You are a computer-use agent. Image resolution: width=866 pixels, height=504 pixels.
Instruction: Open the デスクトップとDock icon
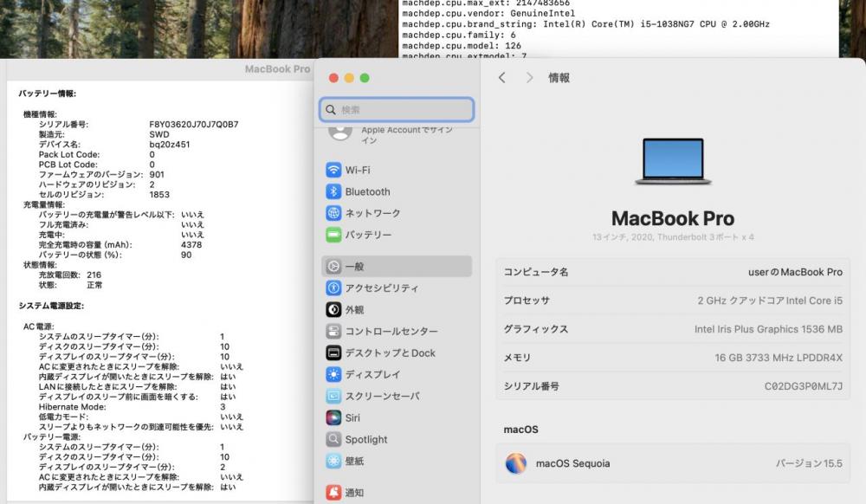coord(333,352)
